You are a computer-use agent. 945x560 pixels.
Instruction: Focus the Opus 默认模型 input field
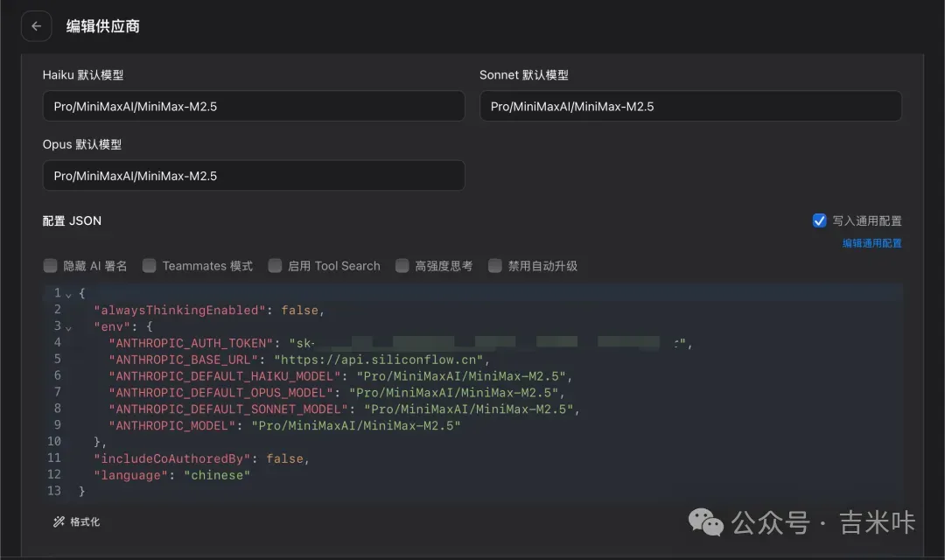pyautogui.click(x=254, y=175)
